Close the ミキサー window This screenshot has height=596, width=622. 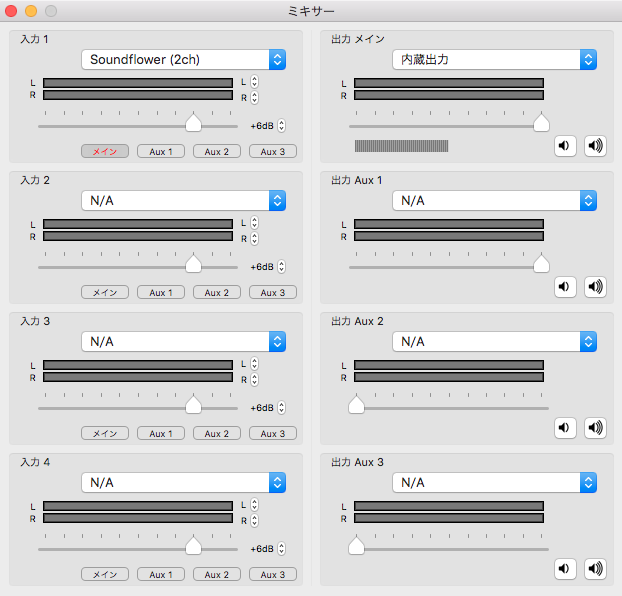11,11
